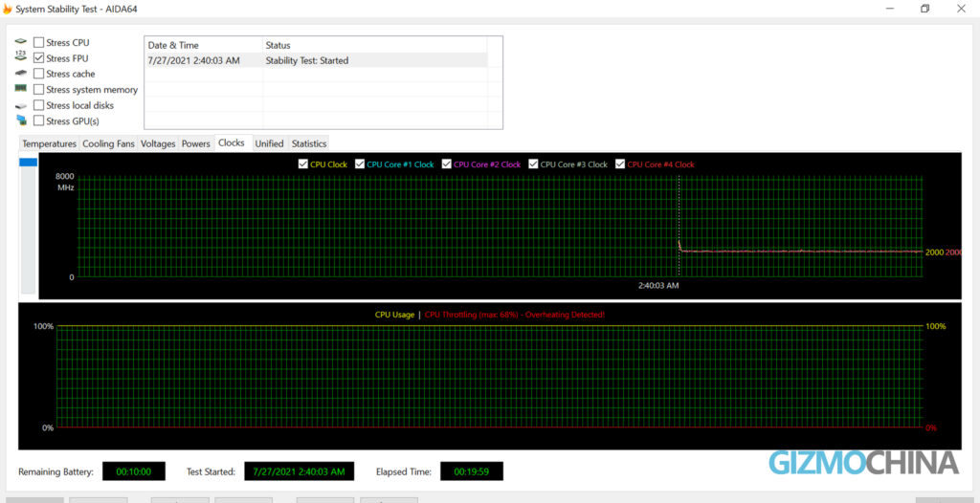The image size is (980, 503).
Task: Close the System Stability Test window
Action: pyautogui.click(x=961, y=9)
